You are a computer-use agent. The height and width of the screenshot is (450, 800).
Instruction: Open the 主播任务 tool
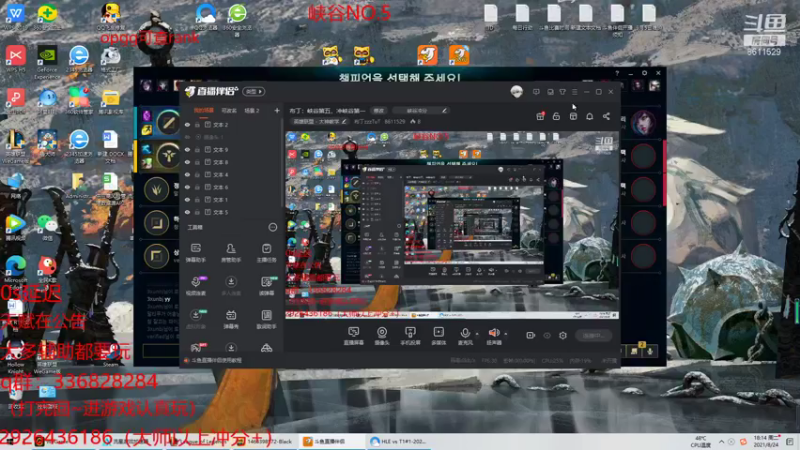266,253
